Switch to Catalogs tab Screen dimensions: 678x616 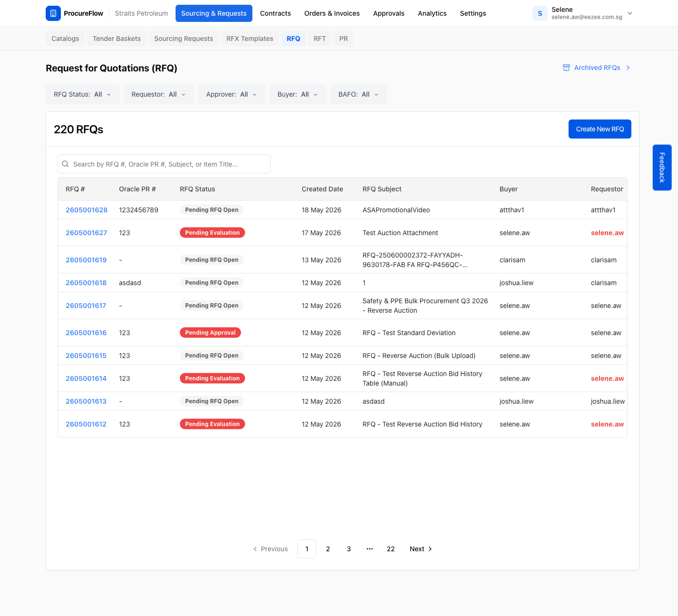(65, 39)
